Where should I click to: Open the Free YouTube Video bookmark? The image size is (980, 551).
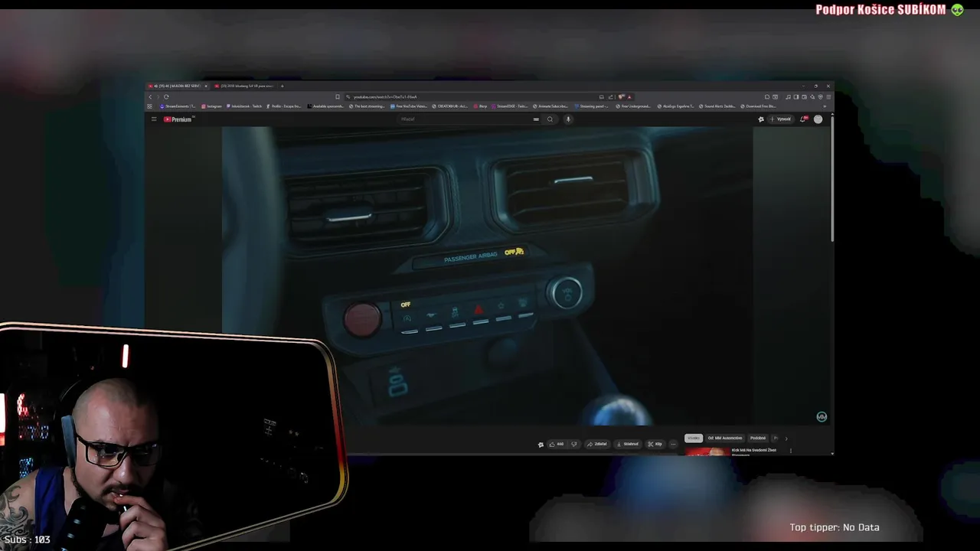[x=408, y=106]
